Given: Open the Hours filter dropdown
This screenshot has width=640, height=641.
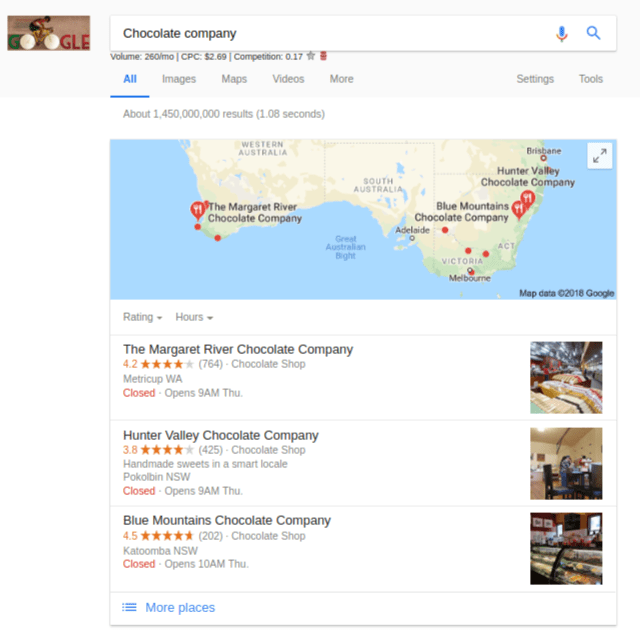Looking at the screenshot, I should tap(194, 317).
